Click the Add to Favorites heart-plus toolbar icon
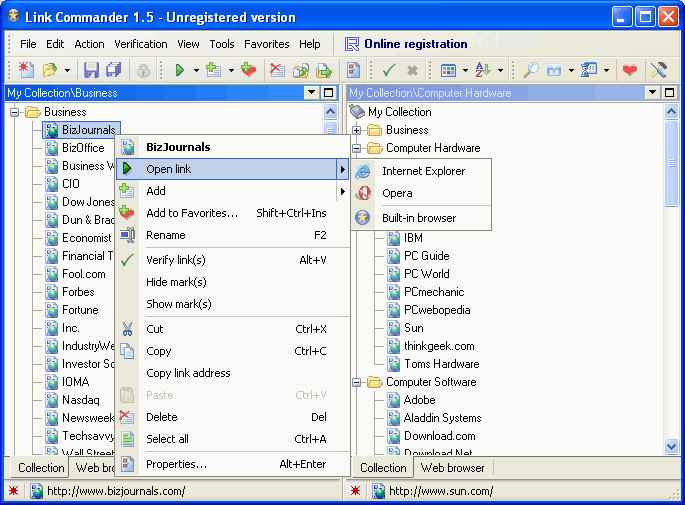The width and height of the screenshot is (685, 505). [249, 70]
